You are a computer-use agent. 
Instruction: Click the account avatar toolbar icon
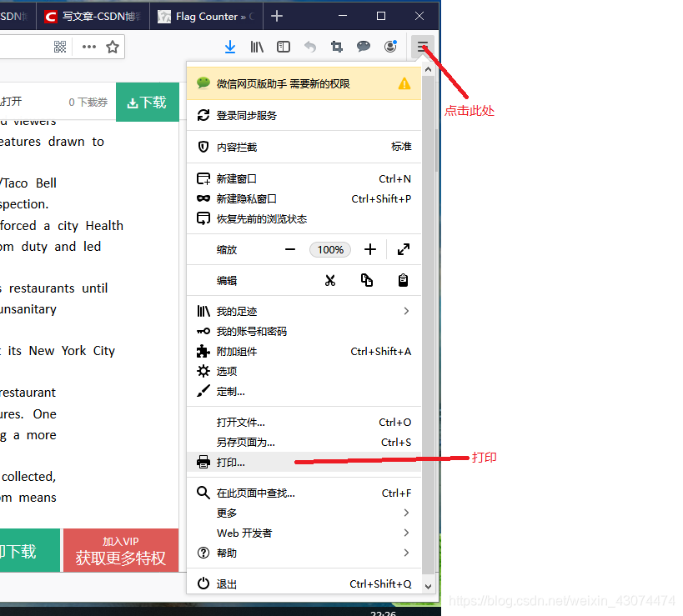pyautogui.click(x=391, y=46)
